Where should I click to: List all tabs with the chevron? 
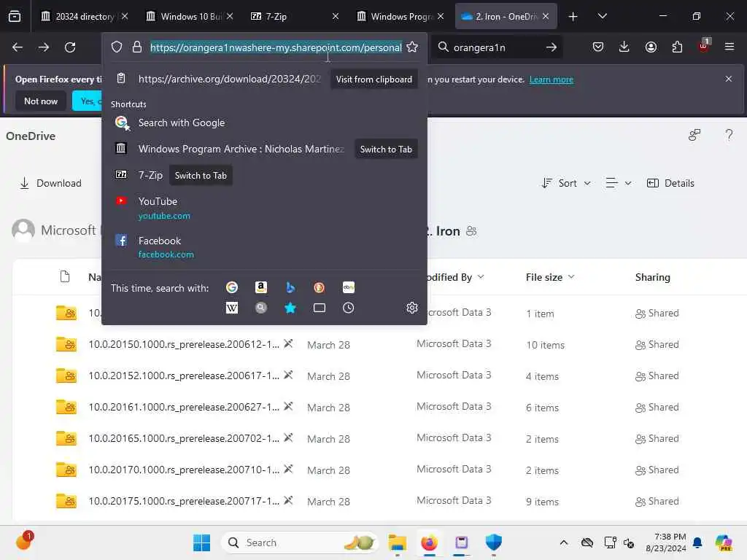pos(602,16)
